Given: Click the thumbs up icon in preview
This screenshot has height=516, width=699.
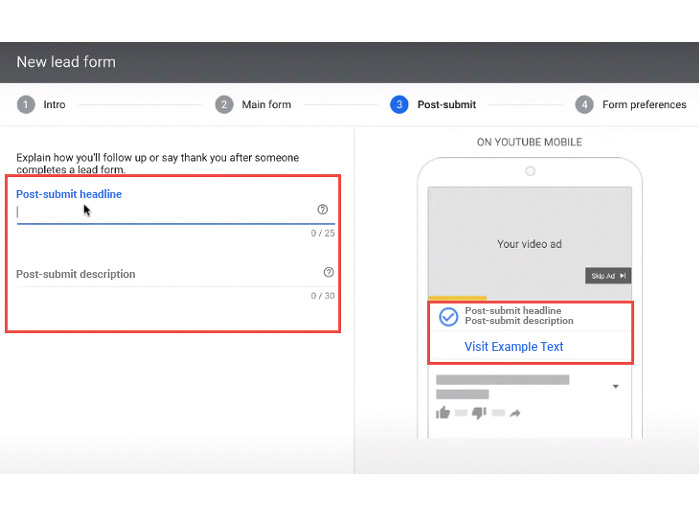Looking at the screenshot, I should coord(443,413).
